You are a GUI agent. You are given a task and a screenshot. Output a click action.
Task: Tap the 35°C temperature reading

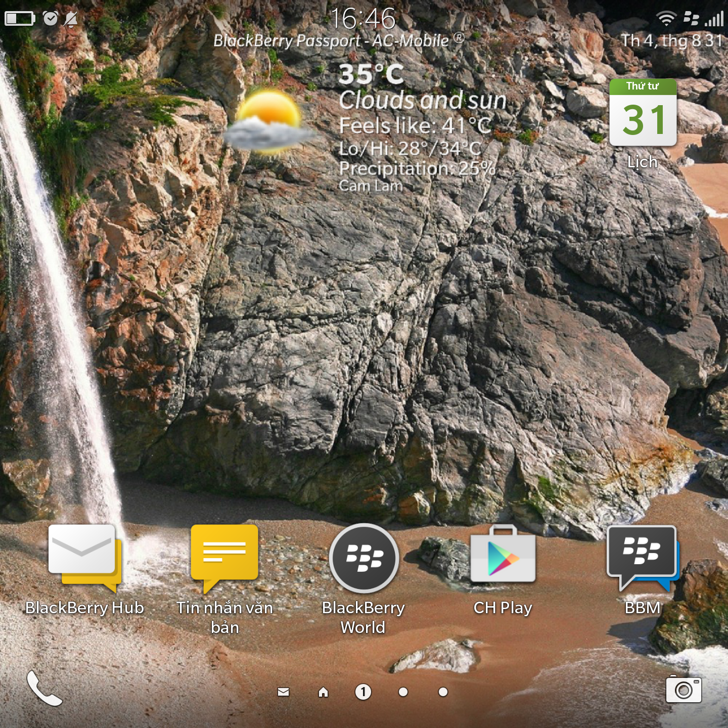coord(371,74)
